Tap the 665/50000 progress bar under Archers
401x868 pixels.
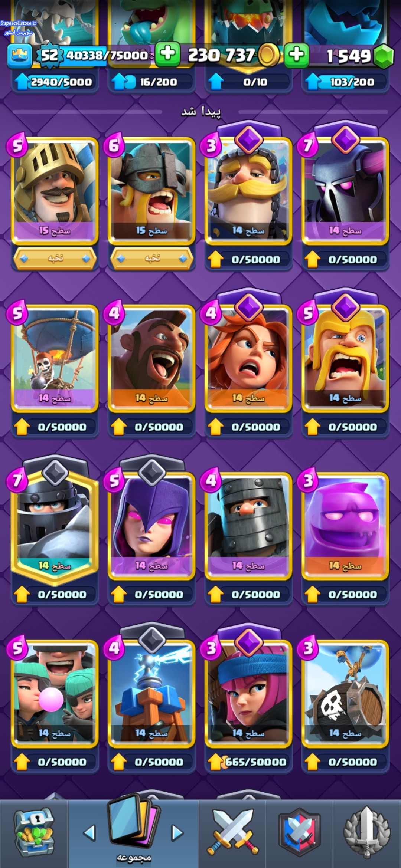tap(248, 762)
